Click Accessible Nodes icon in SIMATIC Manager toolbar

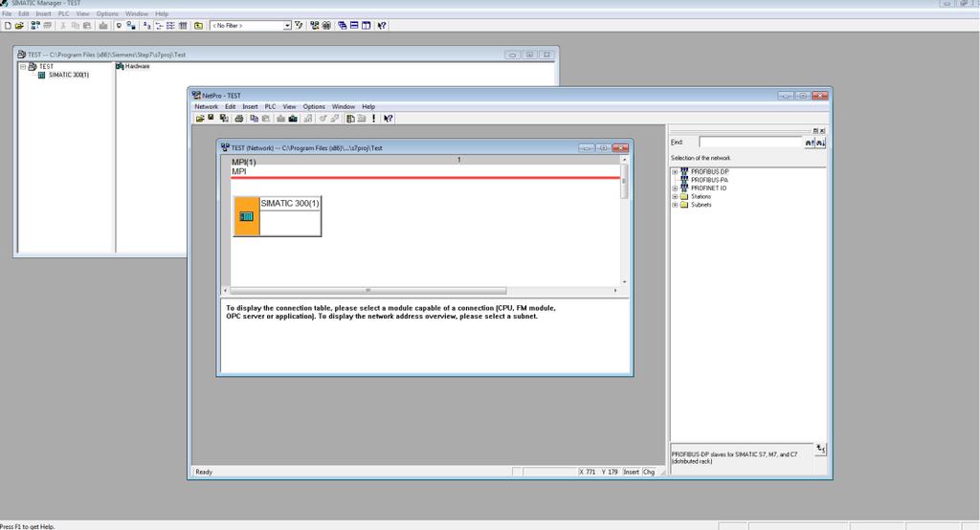(35, 26)
